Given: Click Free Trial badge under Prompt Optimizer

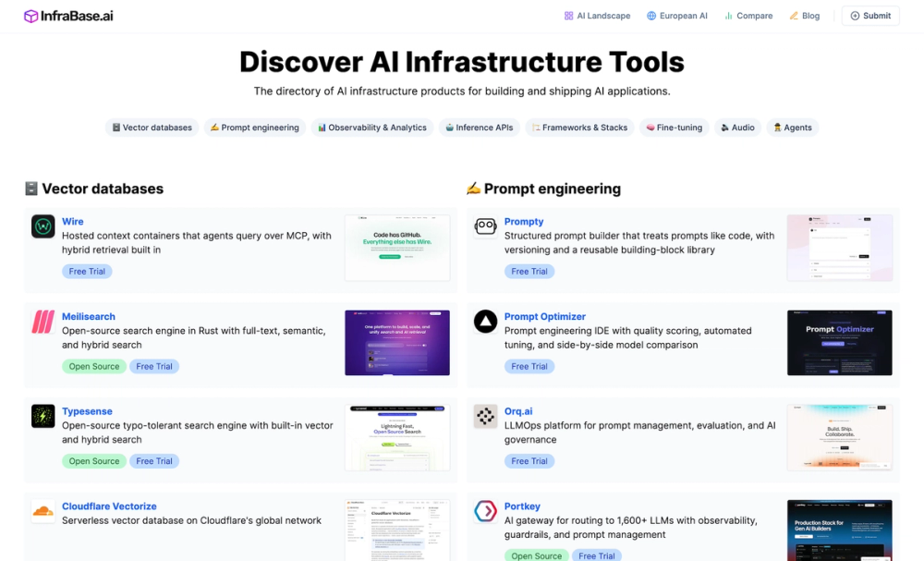Looking at the screenshot, I should pos(529,367).
